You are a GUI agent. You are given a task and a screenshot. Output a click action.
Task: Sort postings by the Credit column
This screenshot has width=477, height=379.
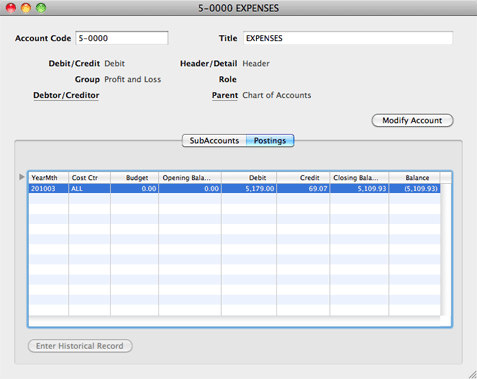[303, 178]
